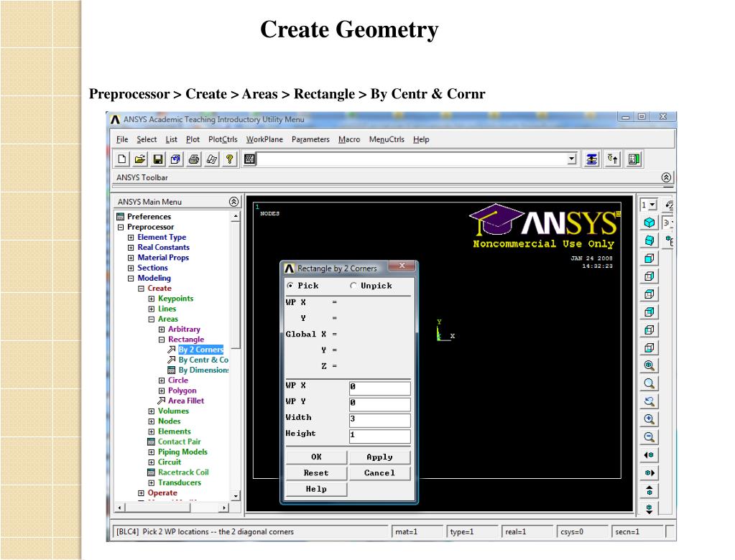Open the Select menu
735x560 pixels.
147,139
